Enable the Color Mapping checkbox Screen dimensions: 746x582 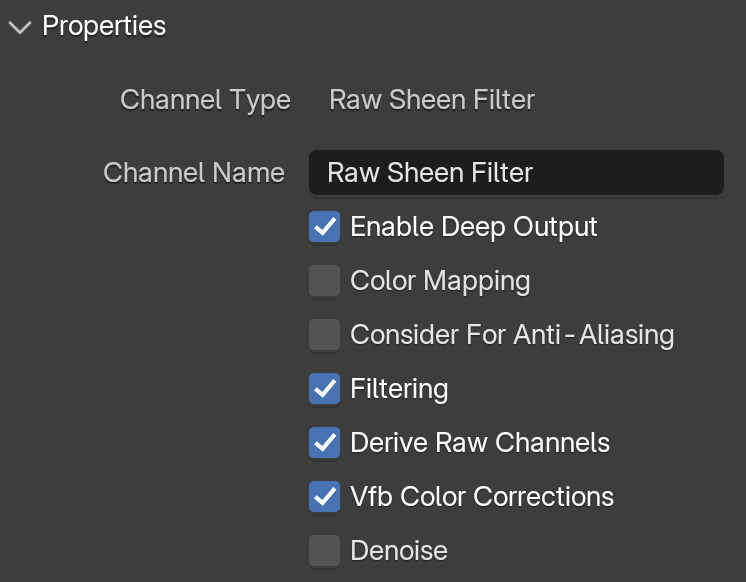pyautogui.click(x=324, y=280)
